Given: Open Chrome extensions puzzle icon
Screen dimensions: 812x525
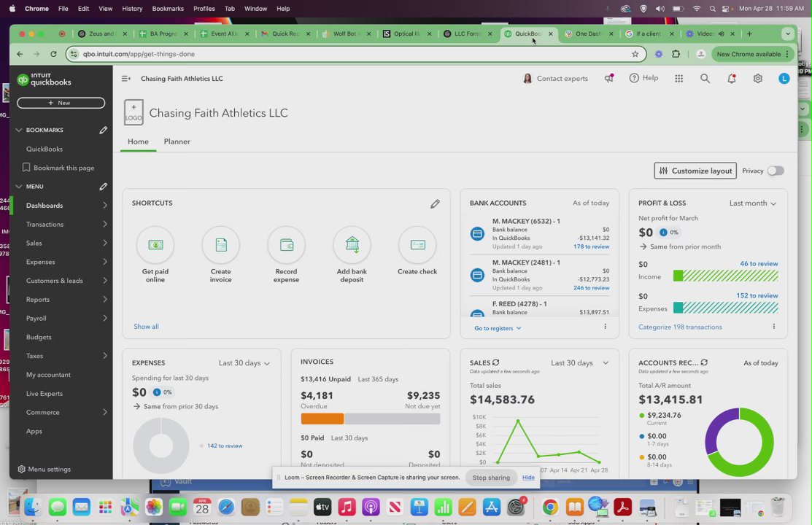Looking at the screenshot, I should pyautogui.click(x=676, y=54).
